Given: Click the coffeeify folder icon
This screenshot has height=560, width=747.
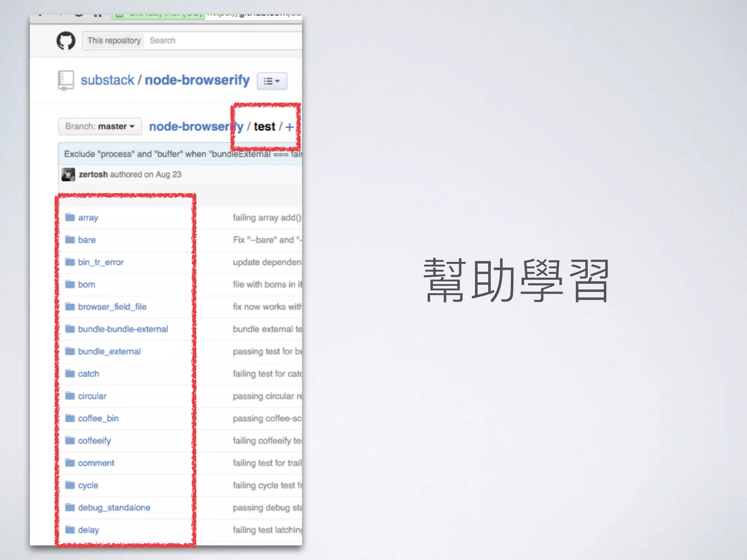Looking at the screenshot, I should (70, 440).
